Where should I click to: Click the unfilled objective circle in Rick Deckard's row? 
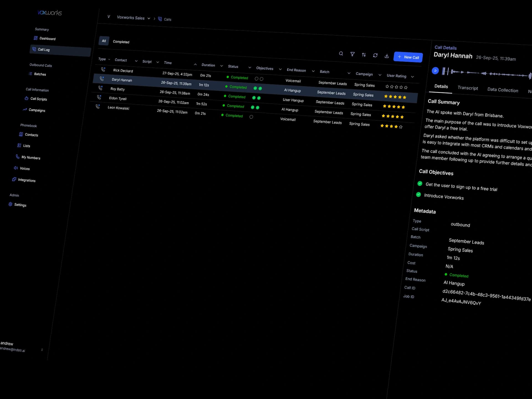257,78
